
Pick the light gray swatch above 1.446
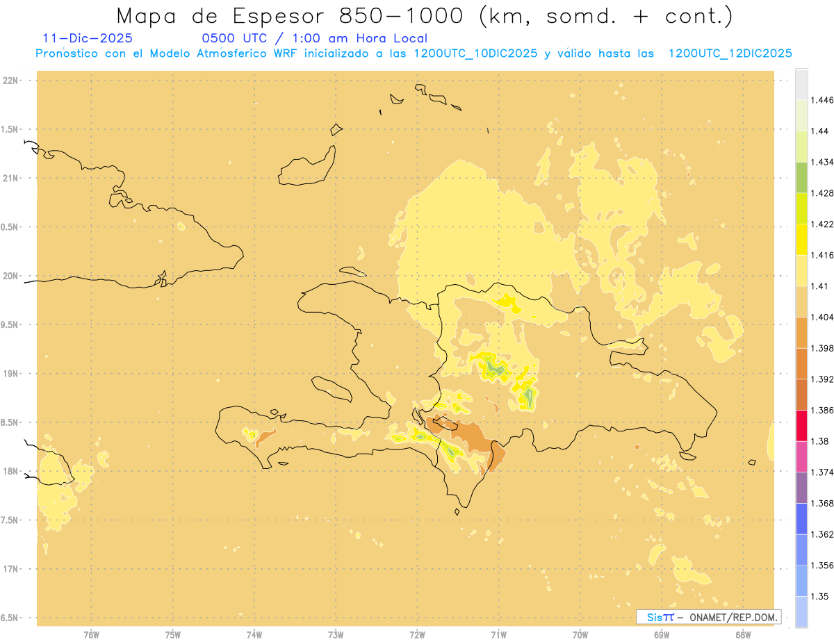click(801, 84)
